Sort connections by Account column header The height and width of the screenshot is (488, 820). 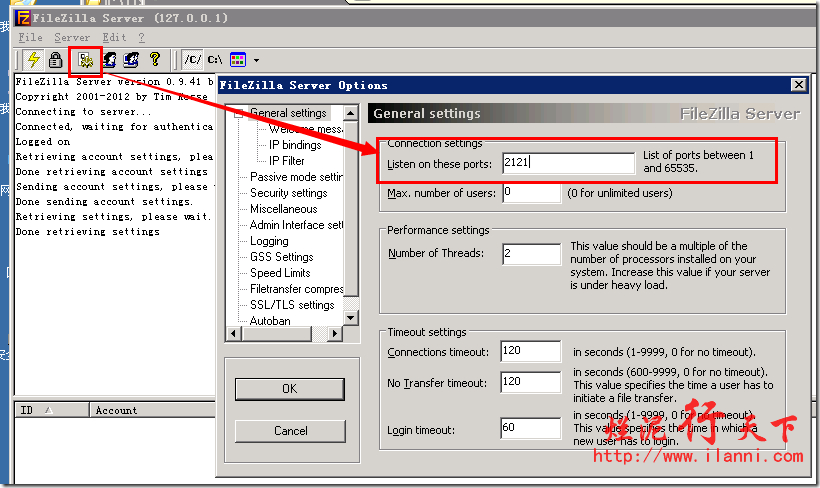(x=153, y=410)
